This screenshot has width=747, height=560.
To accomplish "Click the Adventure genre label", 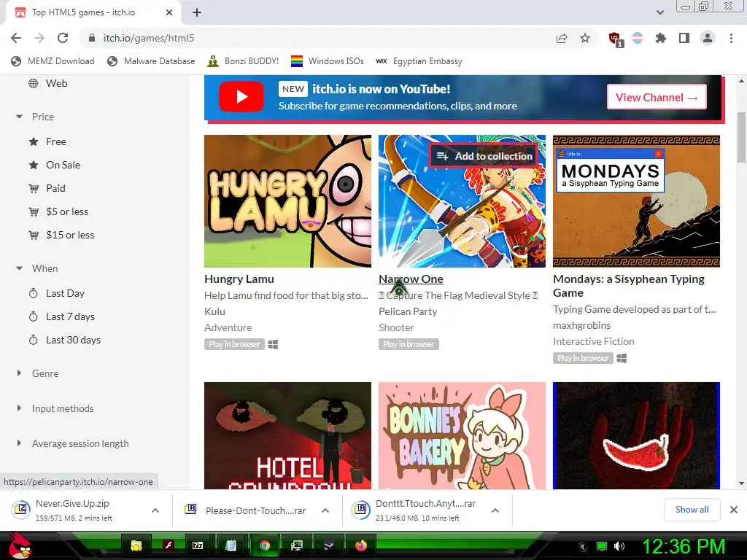I will coord(228,327).
